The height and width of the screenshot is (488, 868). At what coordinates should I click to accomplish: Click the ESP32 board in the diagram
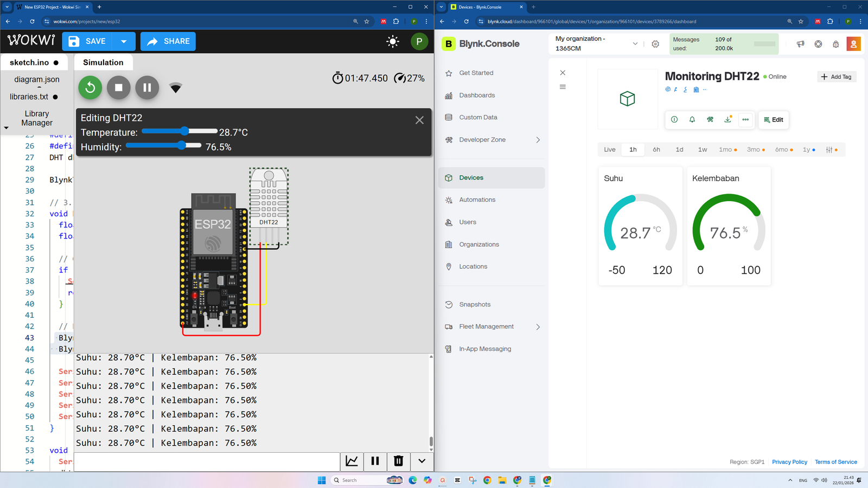214,260
